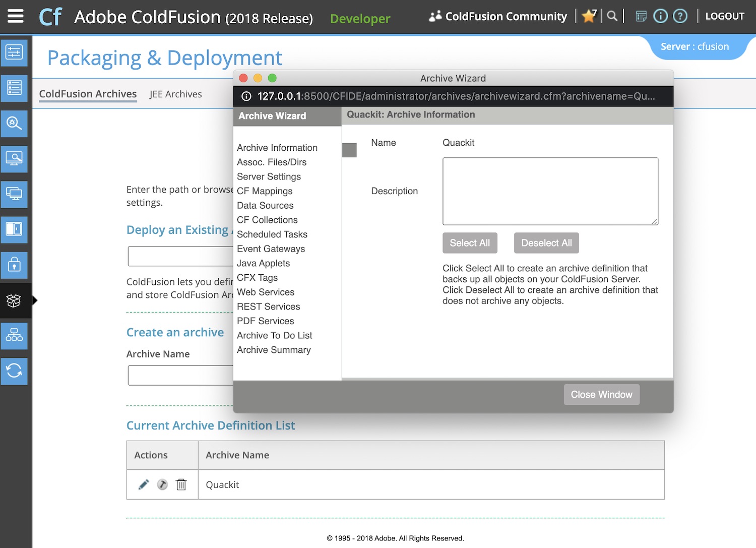Maximize the Archive Wizard window
The width and height of the screenshot is (756, 548).
(272, 78)
